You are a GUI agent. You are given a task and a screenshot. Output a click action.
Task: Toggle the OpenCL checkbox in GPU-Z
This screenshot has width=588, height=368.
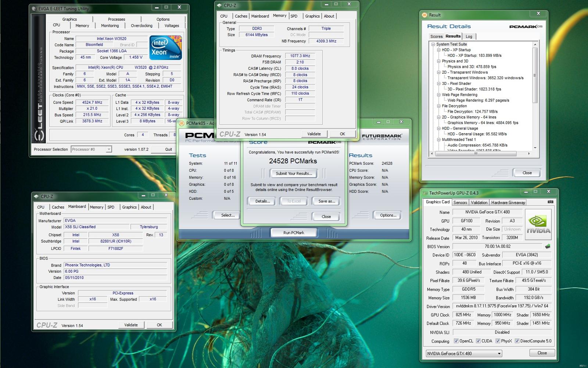456,341
